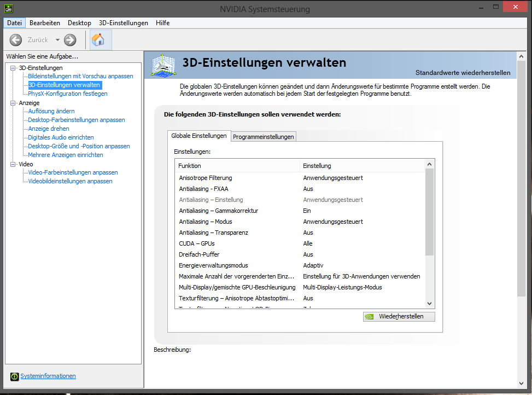Select the Energieverwaltungsmodus row
532x395 pixels.
[x=300, y=265]
